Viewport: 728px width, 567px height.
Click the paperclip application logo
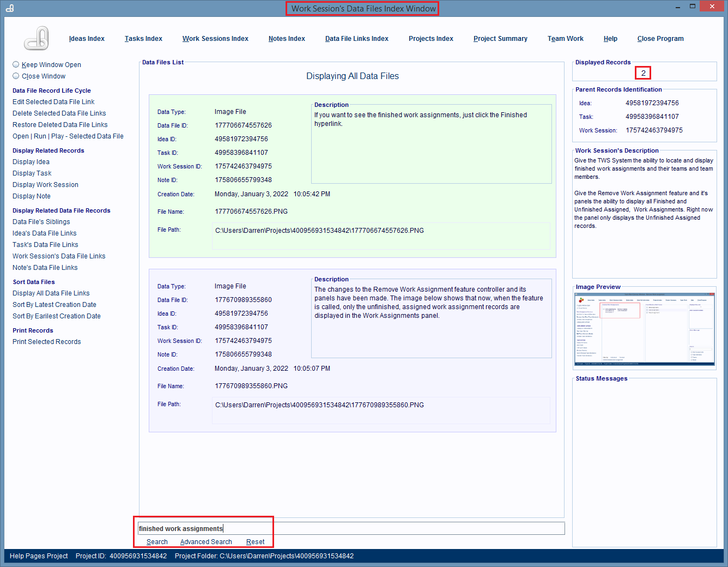pyautogui.click(x=37, y=39)
